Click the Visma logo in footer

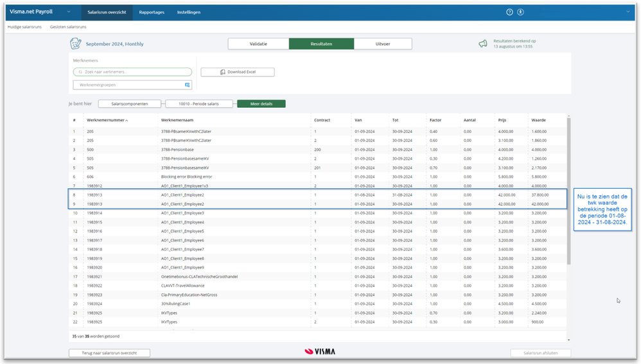320,351
